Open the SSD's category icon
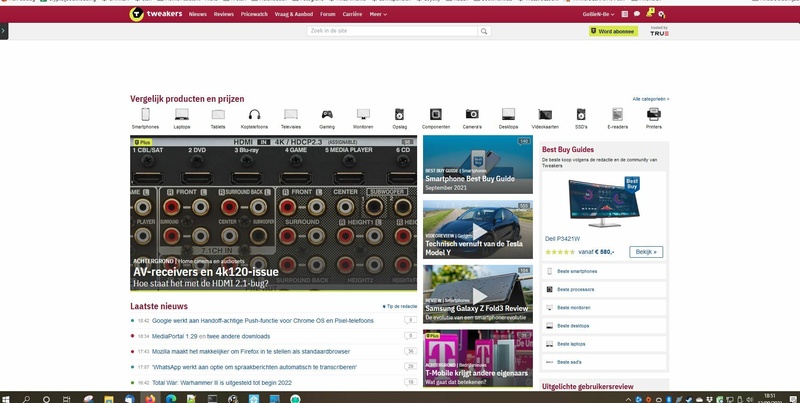Viewport: 800px width, 403px height. pos(581,114)
